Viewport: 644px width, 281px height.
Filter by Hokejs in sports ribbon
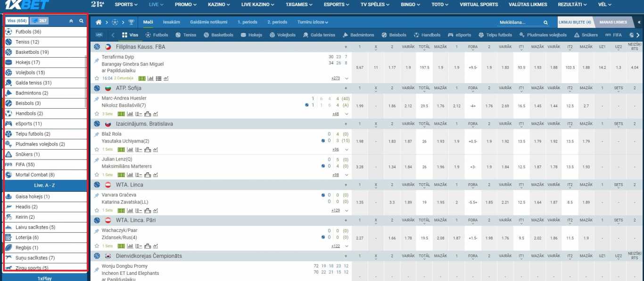(251, 35)
